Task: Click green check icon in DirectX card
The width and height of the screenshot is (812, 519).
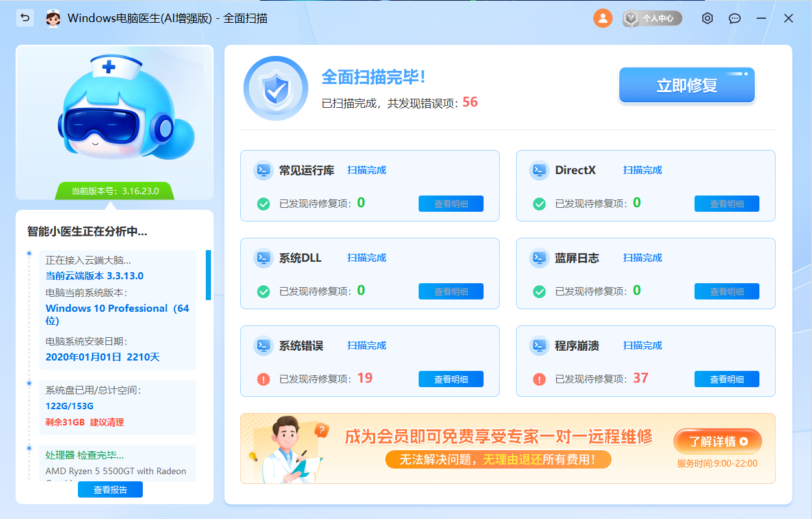Action: click(539, 204)
